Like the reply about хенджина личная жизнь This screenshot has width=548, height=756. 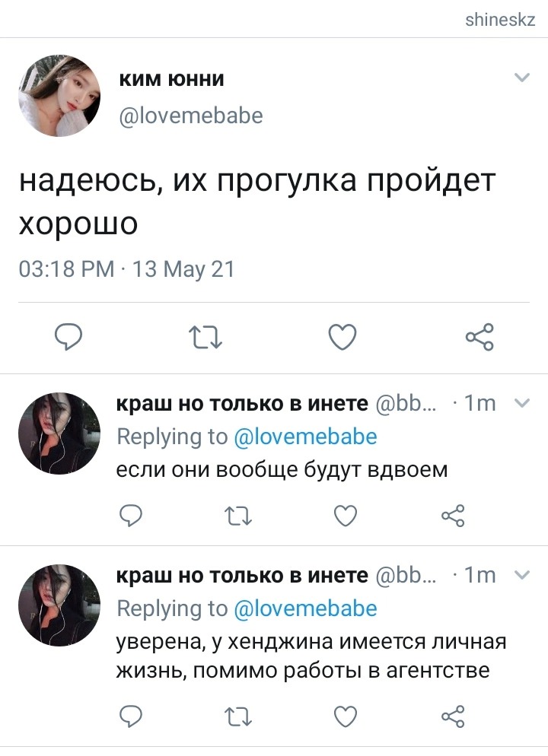[x=346, y=716]
